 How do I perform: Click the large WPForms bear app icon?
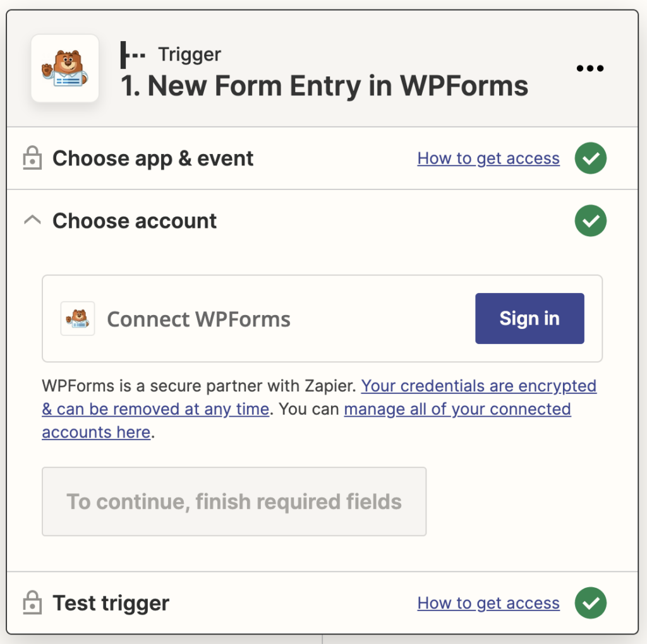pyautogui.click(x=65, y=68)
